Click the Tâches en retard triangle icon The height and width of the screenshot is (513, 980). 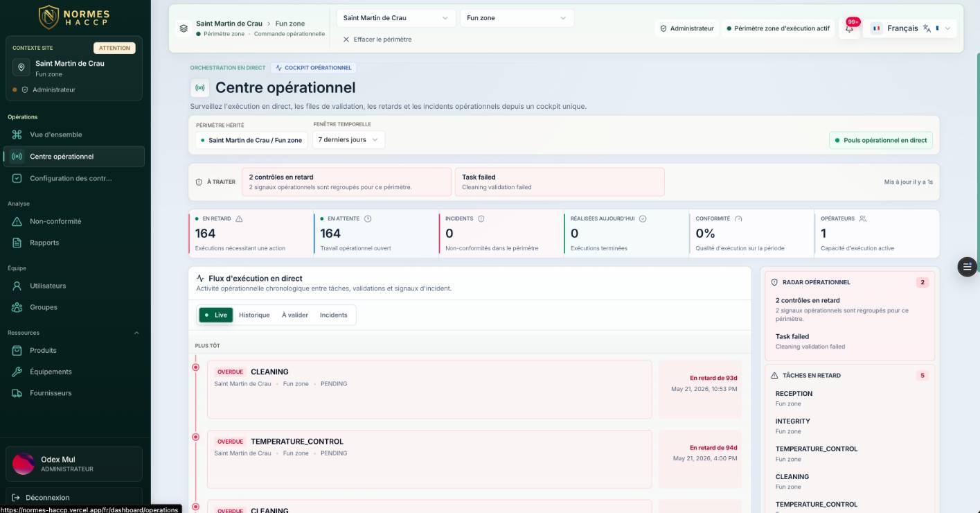(x=774, y=375)
